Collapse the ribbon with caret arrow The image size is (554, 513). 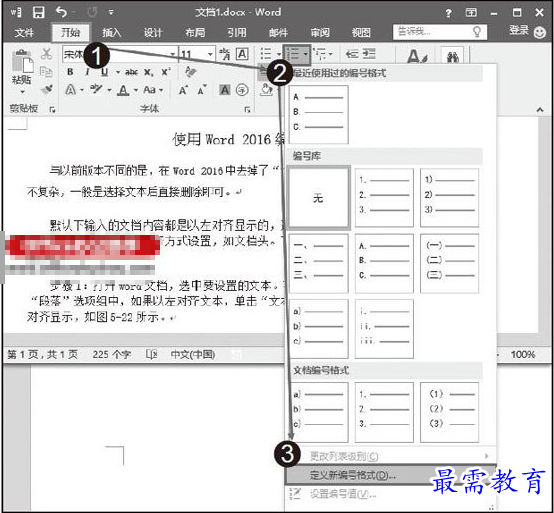click(x=540, y=110)
